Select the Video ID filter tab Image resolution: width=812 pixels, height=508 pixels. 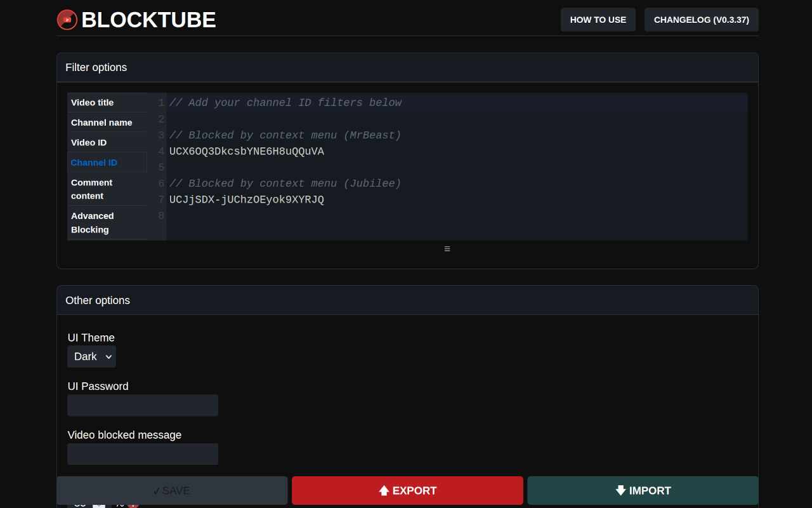[x=107, y=142]
